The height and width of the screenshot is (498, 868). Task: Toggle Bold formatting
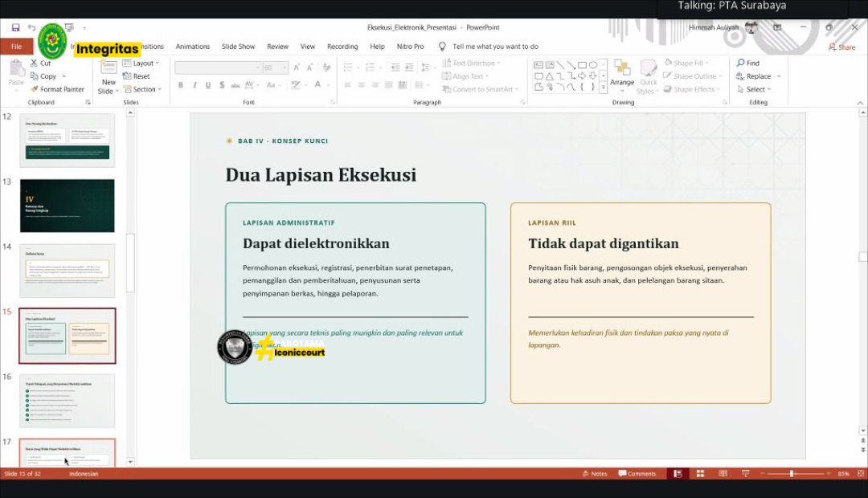[181, 85]
